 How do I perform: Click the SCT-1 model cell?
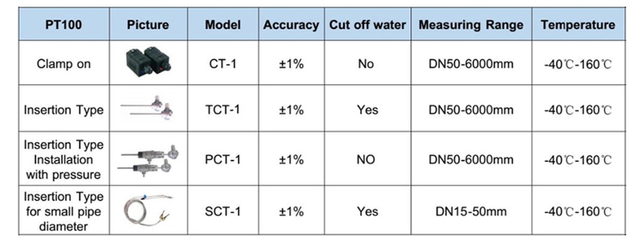pos(223,212)
